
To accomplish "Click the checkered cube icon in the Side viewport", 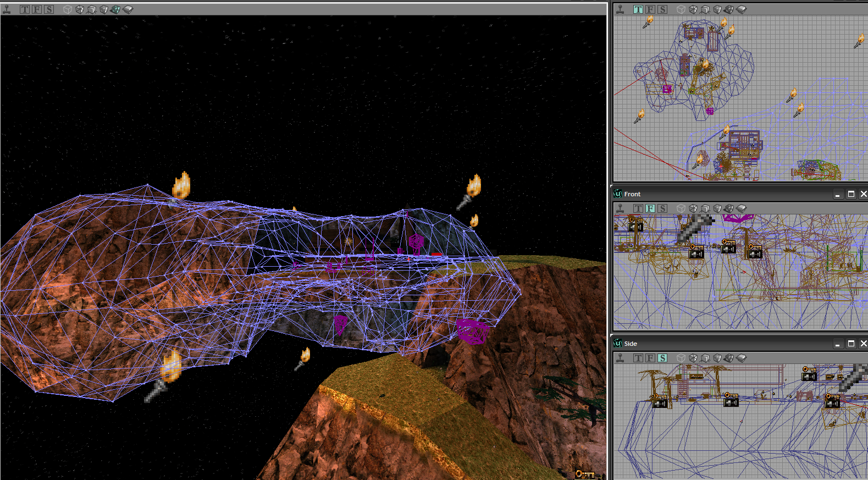I will coord(729,358).
